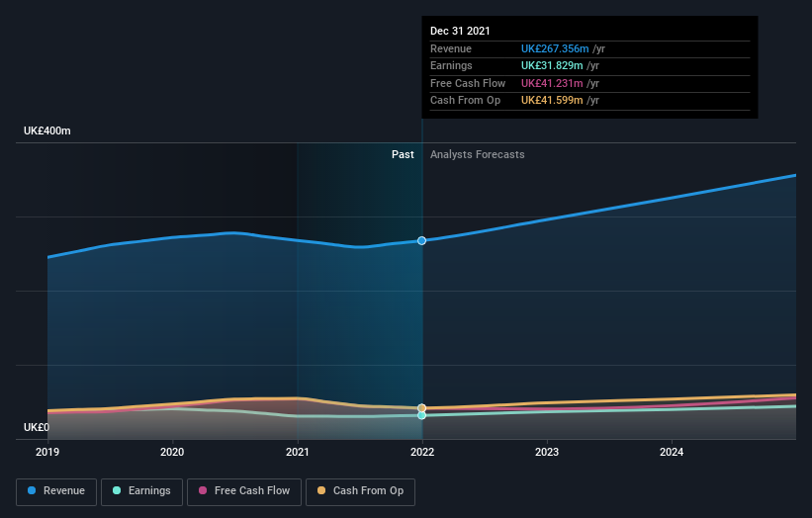Click the 2019 x-axis label
The image size is (812, 518).
click(47, 452)
